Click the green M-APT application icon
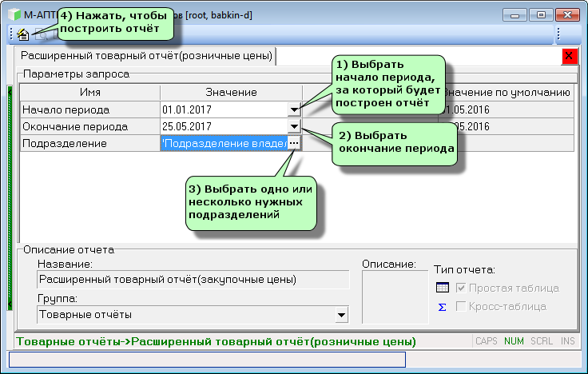 click(14, 15)
